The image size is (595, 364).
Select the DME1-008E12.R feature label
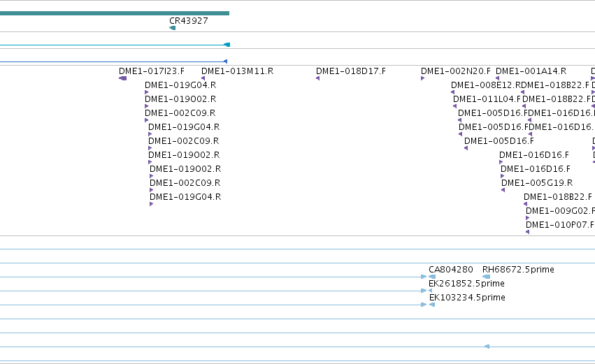point(486,85)
